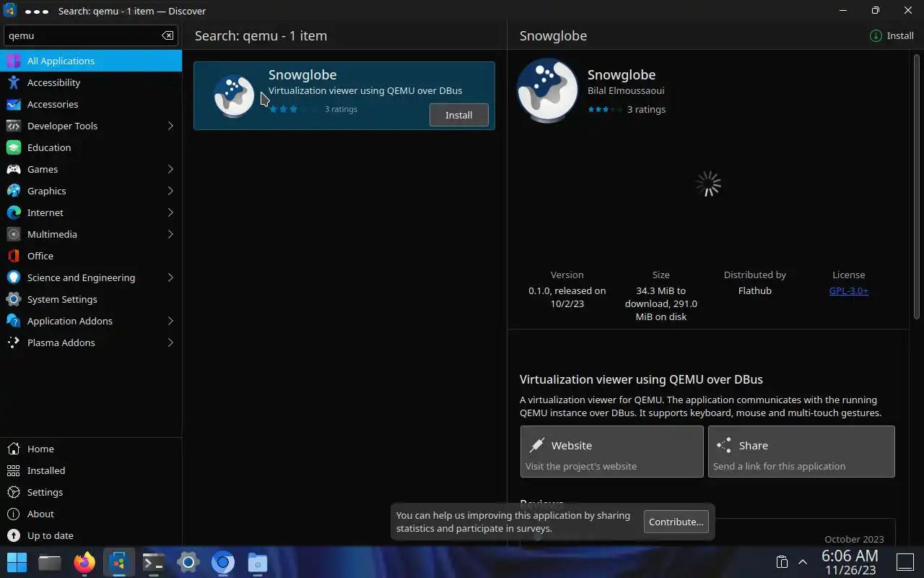Click the 3 ratings text in details
924x578 pixels.
point(646,109)
